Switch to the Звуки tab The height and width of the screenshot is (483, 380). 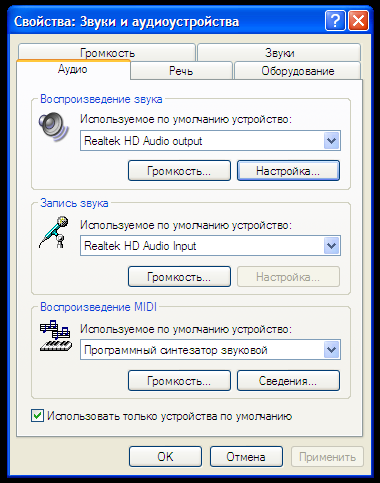point(279,52)
